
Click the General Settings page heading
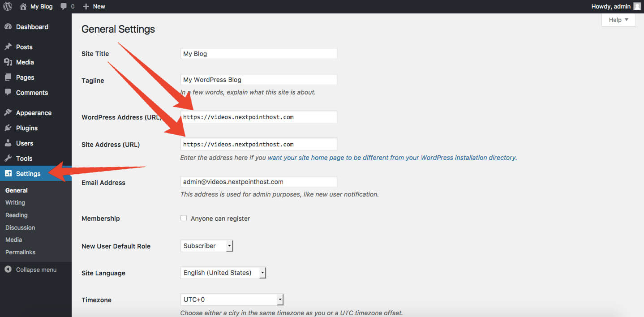click(x=118, y=29)
